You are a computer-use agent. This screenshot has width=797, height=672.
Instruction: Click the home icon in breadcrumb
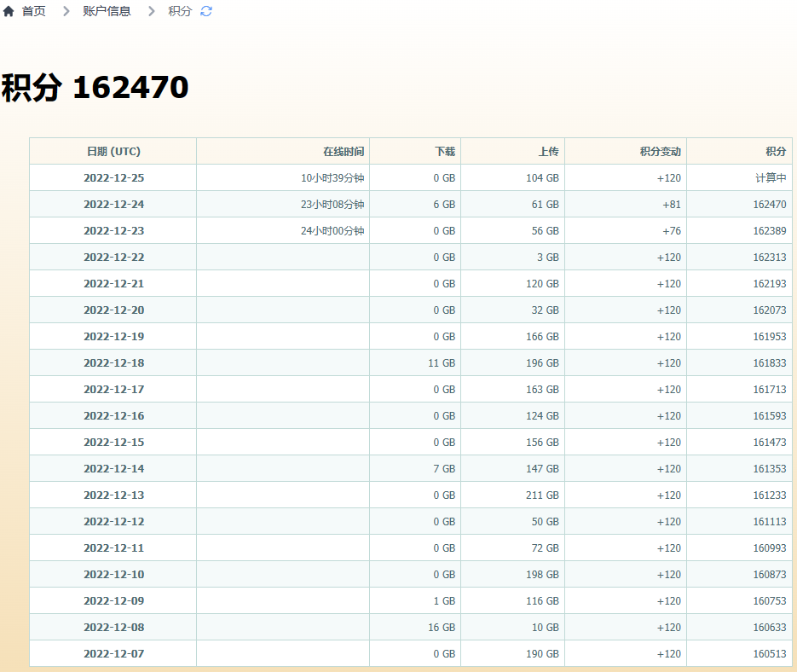click(x=9, y=11)
